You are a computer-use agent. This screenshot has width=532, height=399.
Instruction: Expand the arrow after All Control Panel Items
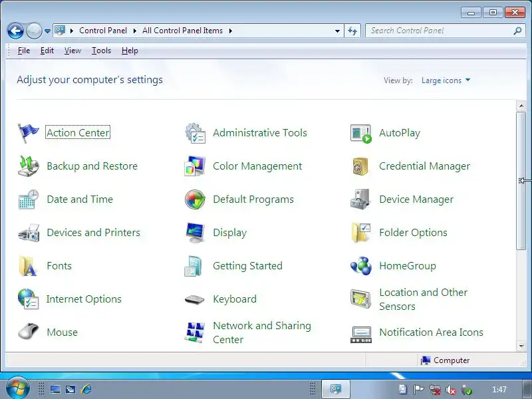click(231, 31)
